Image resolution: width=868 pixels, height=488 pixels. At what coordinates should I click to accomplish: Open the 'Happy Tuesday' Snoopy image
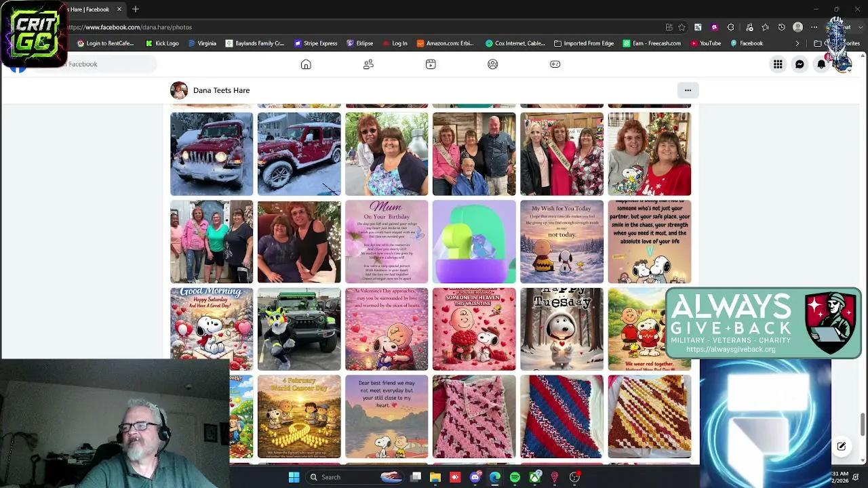561,329
